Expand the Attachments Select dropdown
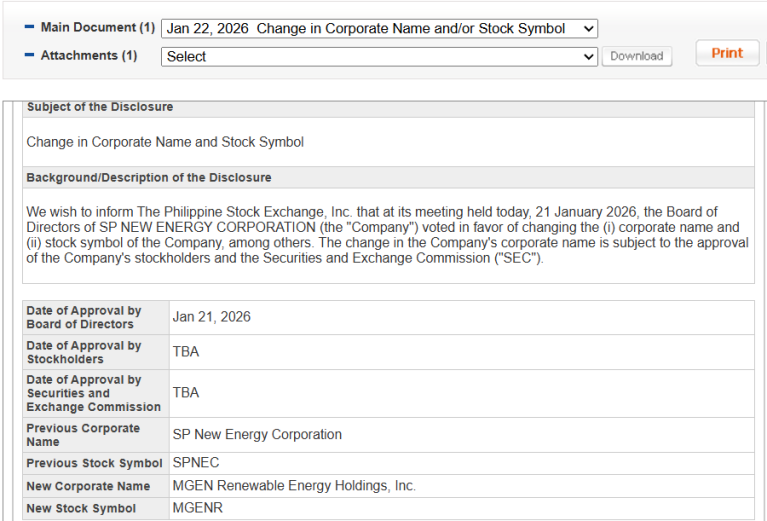 (x=379, y=57)
